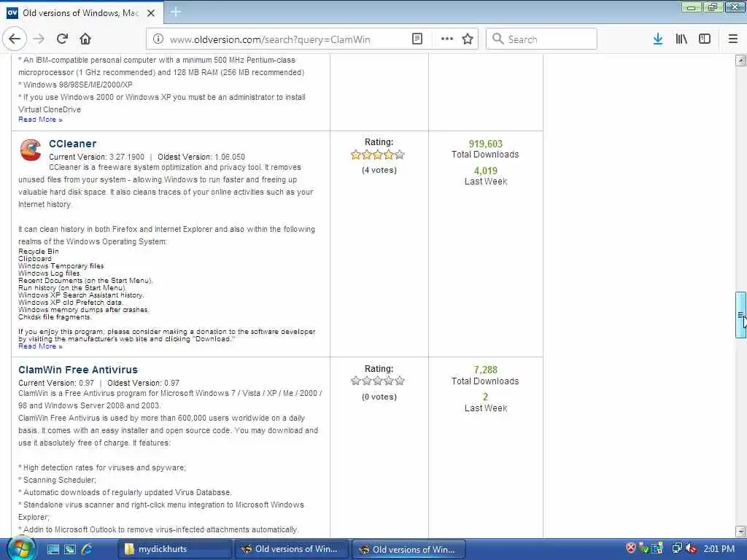This screenshot has width=747, height=560.
Task: Rate CCleaner with the first star
Action: tap(356, 155)
